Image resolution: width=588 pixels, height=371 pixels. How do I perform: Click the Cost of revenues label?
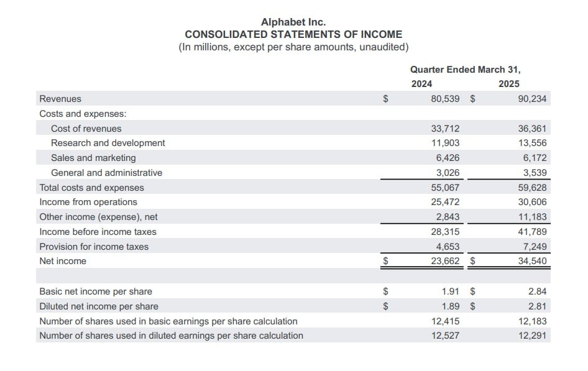click(86, 129)
